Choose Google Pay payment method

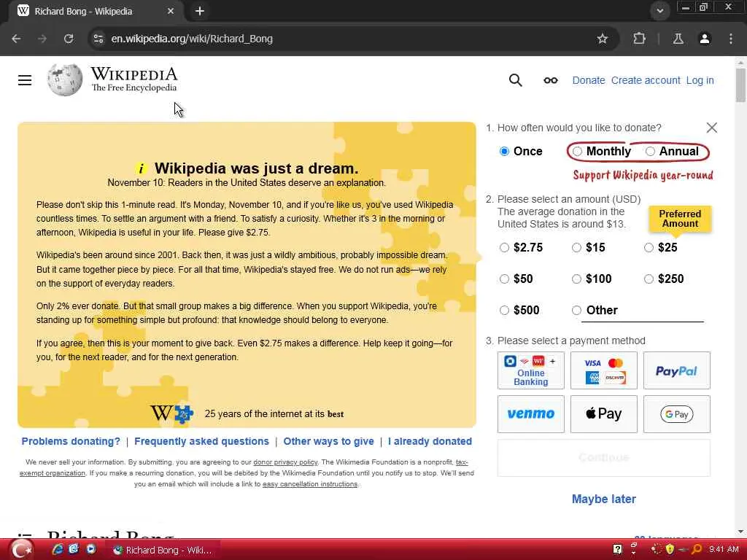click(x=676, y=414)
